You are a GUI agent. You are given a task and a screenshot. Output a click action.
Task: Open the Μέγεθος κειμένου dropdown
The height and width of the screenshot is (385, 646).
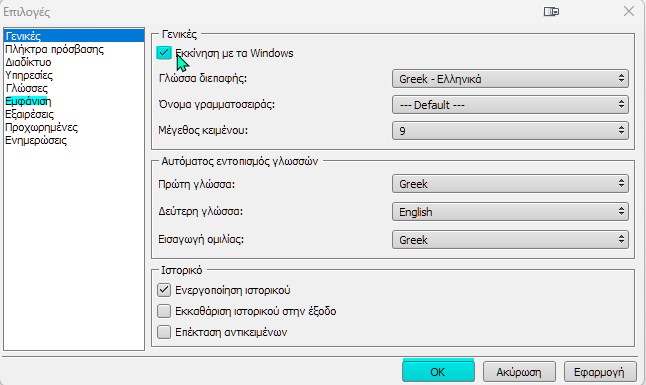tap(510, 131)
